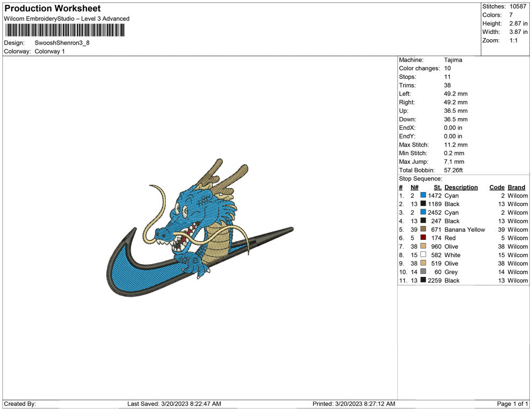Viewport: 532px width, 409px height.
Task: Click the cyan swatch in stop row 1
Action: tap(423, 195)
